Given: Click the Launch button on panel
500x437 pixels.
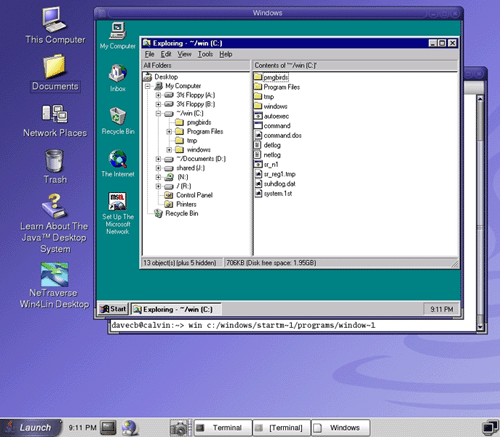Looking at the screenshot, I should point(31,428).
